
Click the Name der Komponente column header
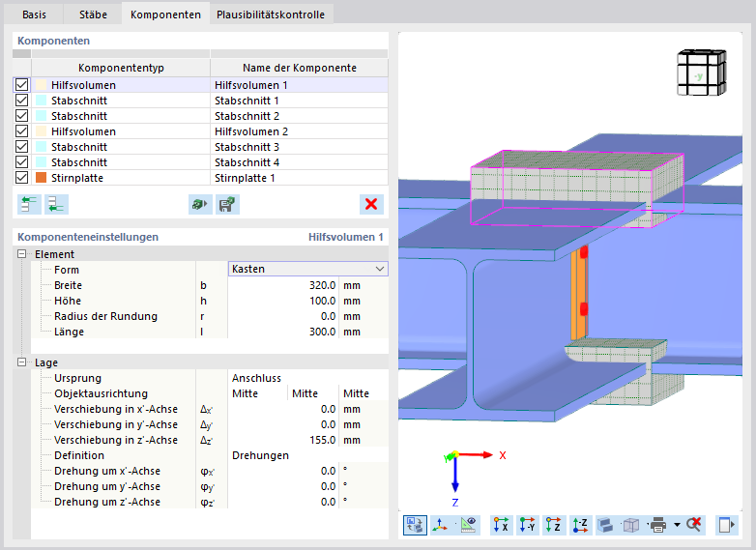point(300,68)
